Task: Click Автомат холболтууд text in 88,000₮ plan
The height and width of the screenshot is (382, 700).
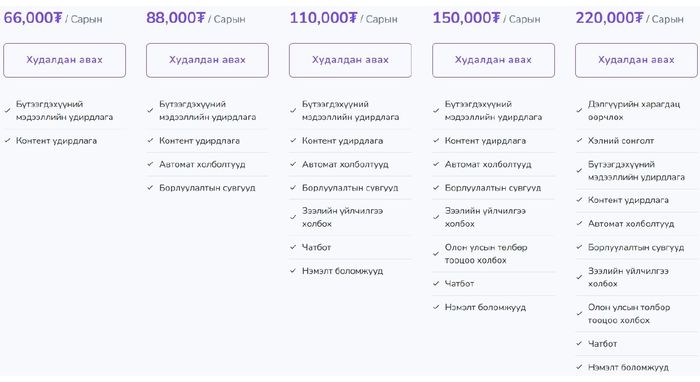Action: (202, 165)
